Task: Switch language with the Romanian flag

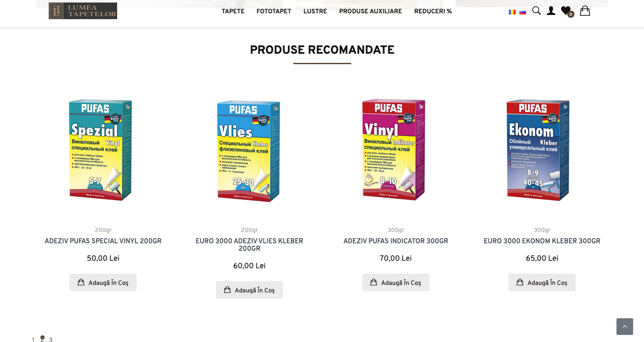Action: [512, 12]
